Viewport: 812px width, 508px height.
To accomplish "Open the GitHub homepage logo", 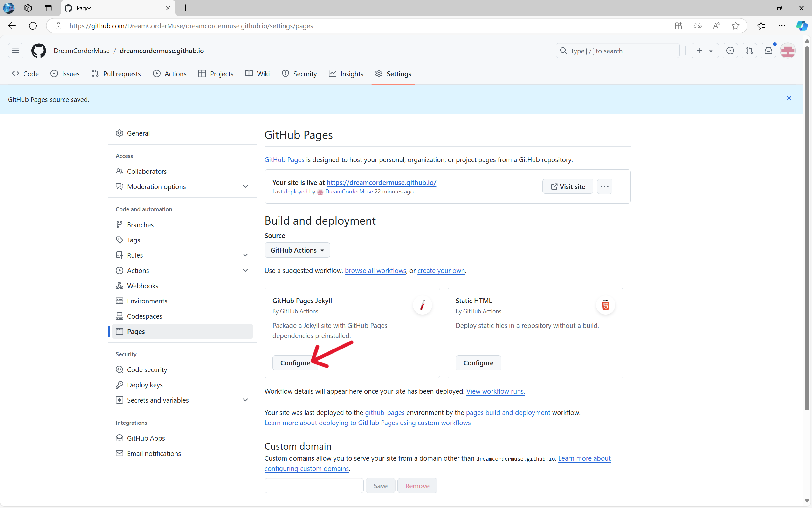I will (x=39, y=51).
